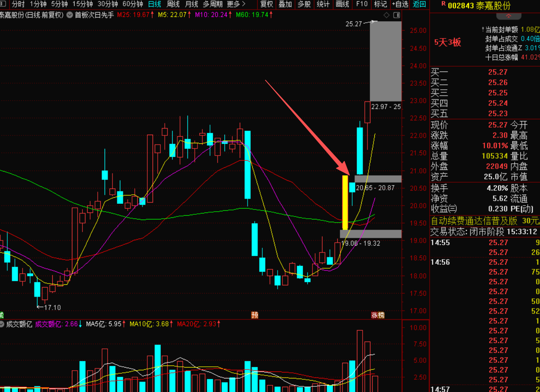Select the 分时 intraday tab
540x392 pixels.
pos(18,4)
